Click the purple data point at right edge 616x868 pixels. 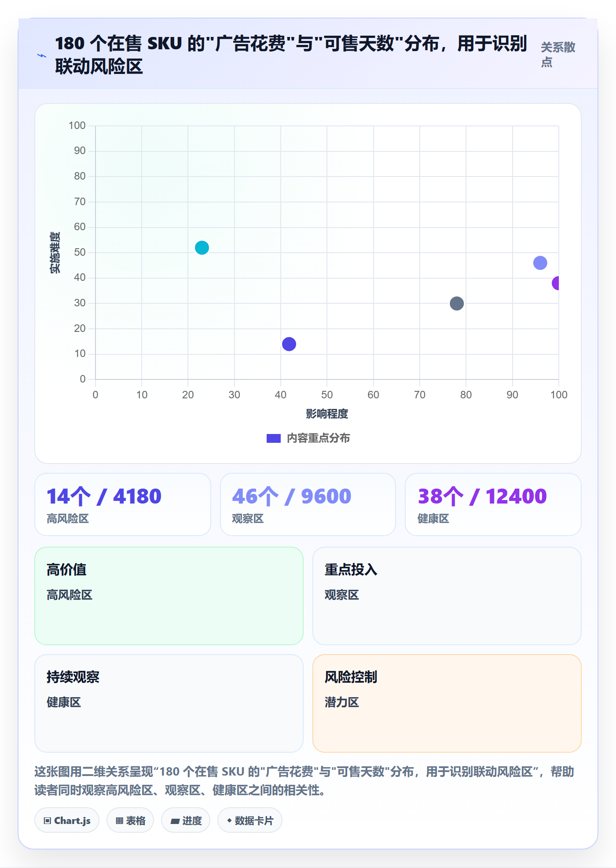point(556,283)
